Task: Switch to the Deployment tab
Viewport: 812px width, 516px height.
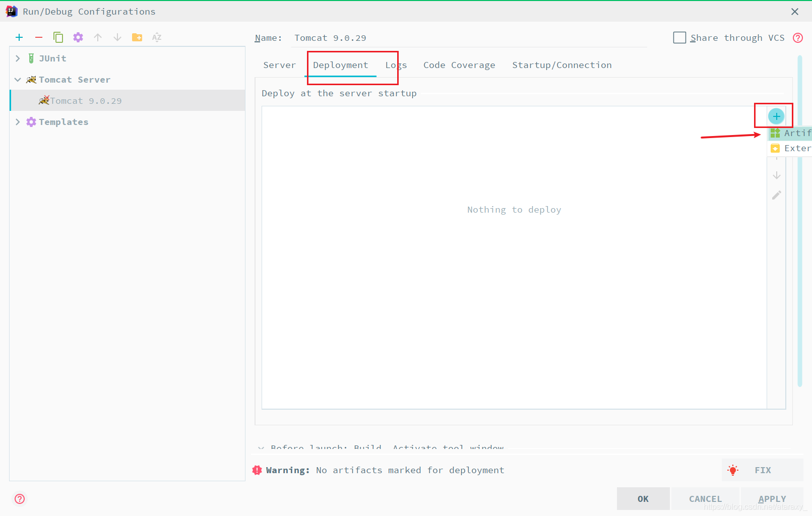Action: pyautogui.click(x=340, y=65)
